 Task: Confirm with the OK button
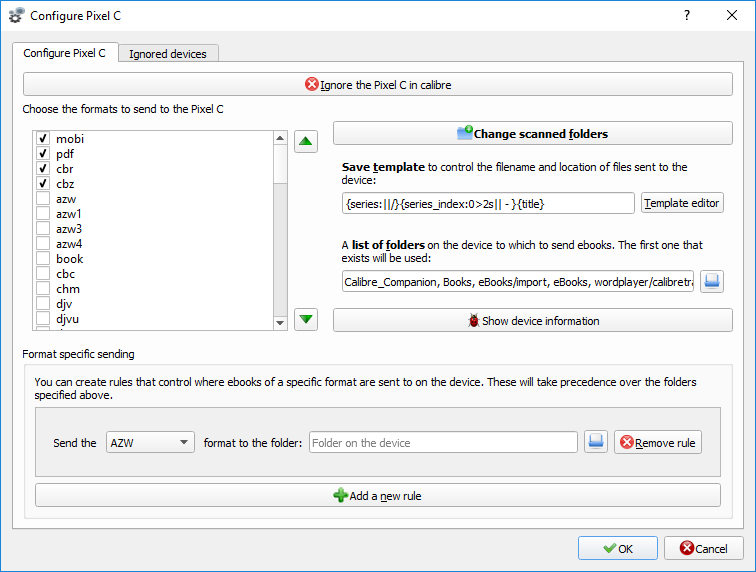point(618,548)
